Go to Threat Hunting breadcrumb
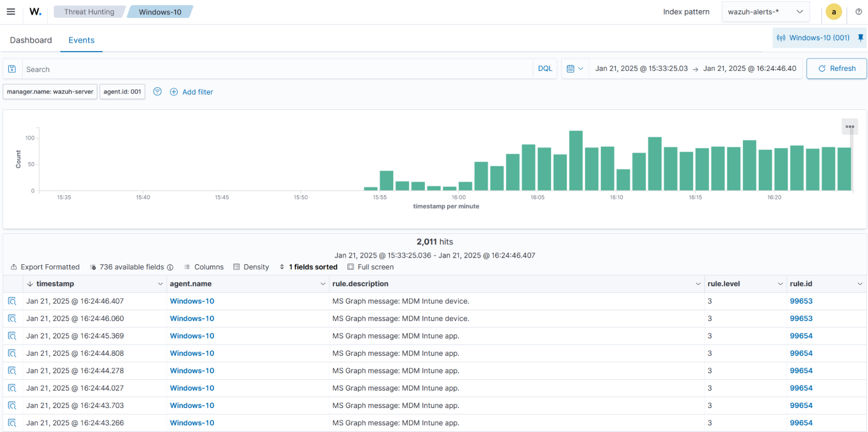 [x=89, y=12]
